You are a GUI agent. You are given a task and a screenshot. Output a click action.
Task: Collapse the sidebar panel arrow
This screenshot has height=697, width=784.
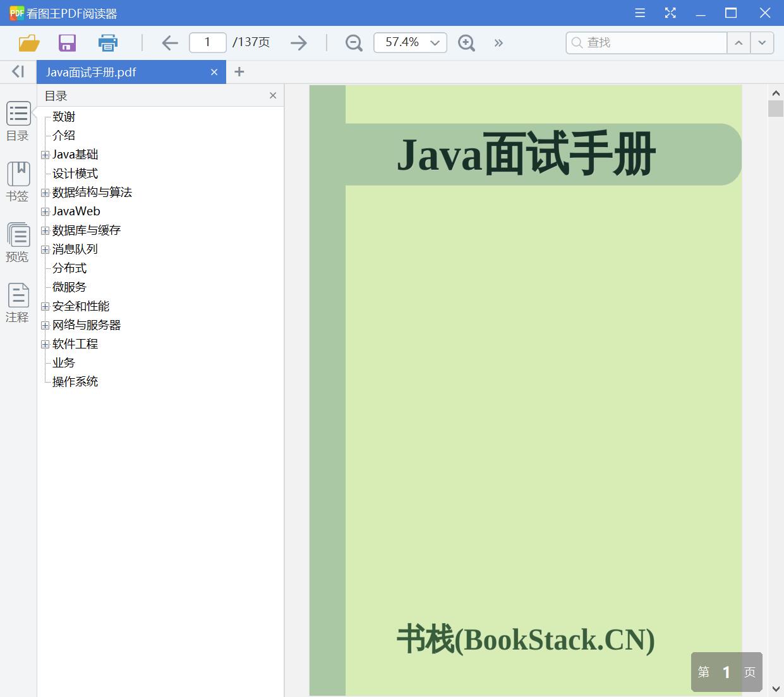(18, 71)
